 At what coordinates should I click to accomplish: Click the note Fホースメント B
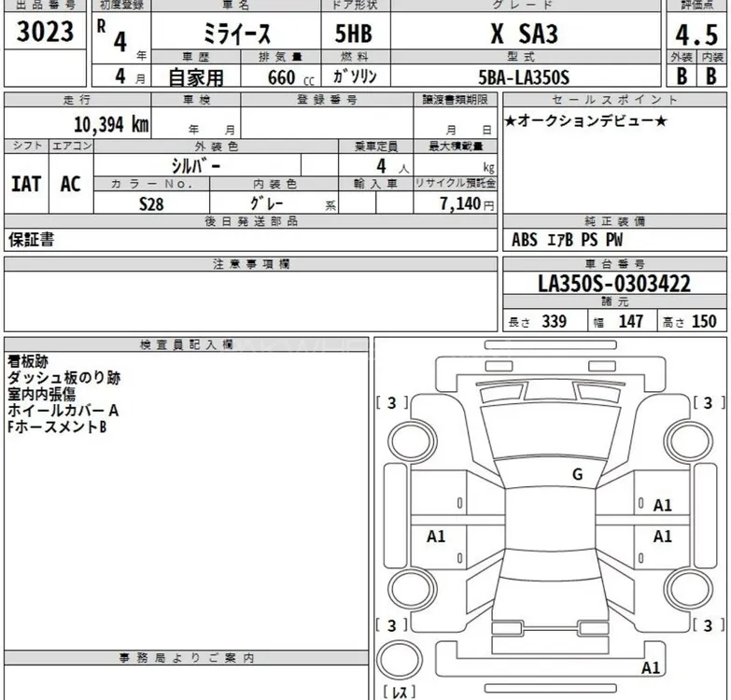57,427
